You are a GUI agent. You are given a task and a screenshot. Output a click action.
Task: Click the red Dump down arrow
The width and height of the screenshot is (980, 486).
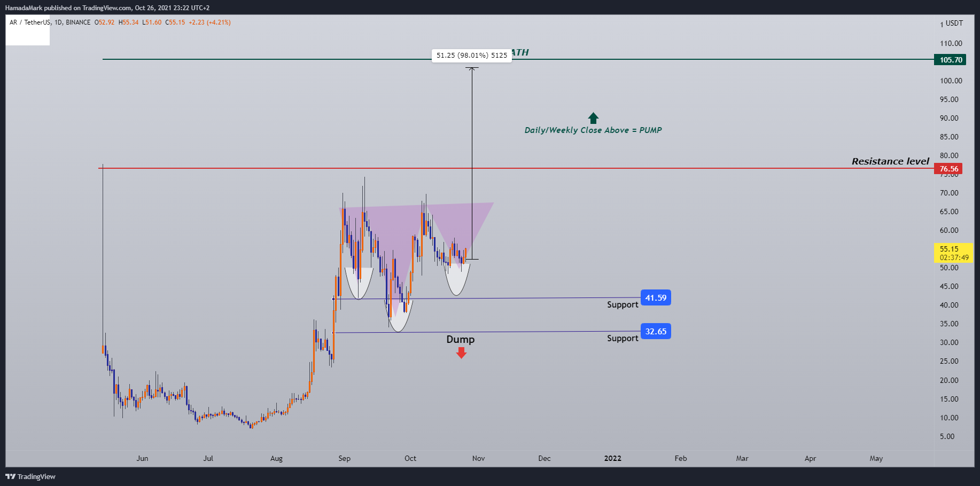[x=461, y=353]
